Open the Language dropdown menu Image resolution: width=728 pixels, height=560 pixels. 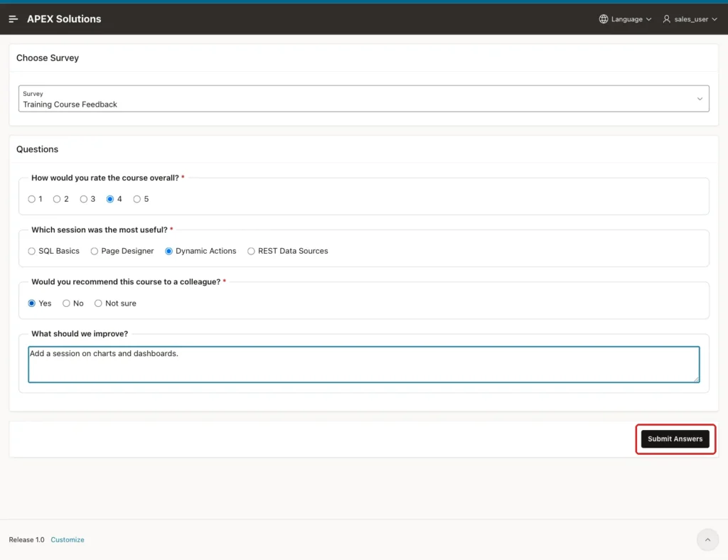625,19
